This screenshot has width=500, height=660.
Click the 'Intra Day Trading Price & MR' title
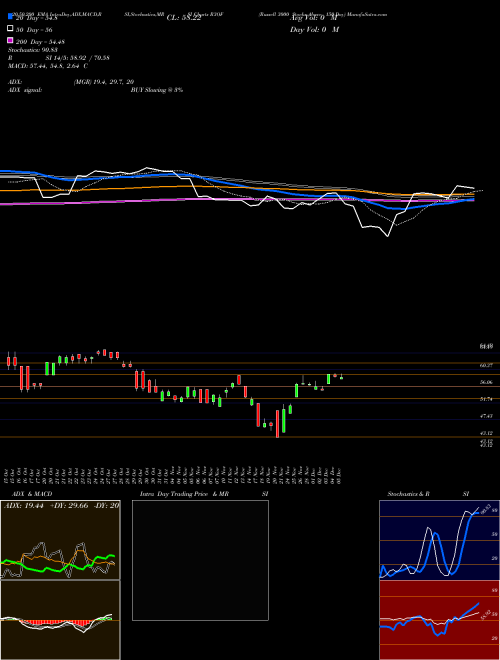(x=184, y=494)
